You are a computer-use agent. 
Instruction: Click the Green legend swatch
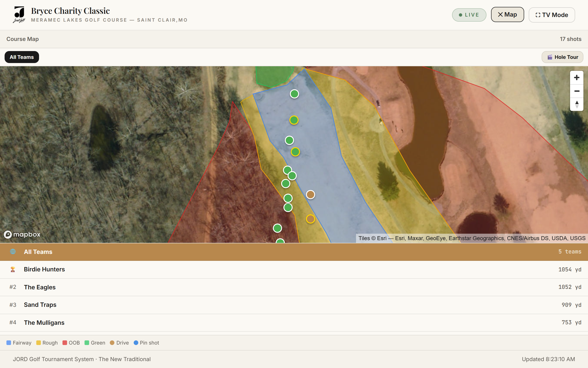(87, 343)
